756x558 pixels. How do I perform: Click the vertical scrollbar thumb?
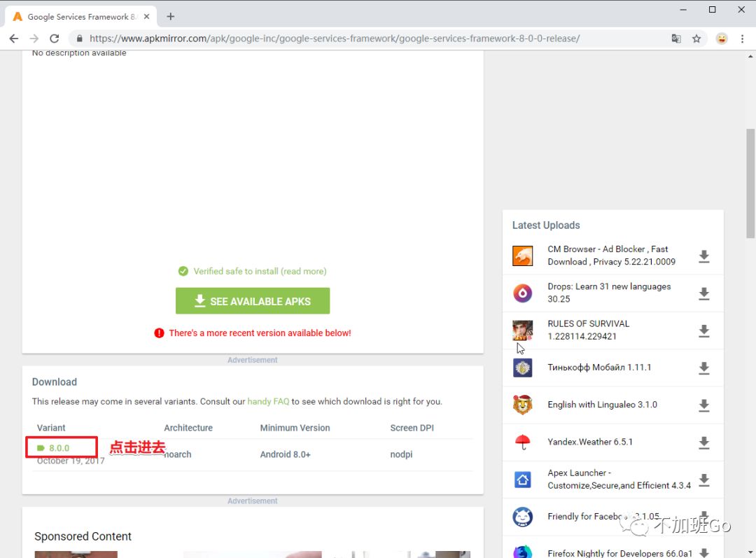coord(750,183)
